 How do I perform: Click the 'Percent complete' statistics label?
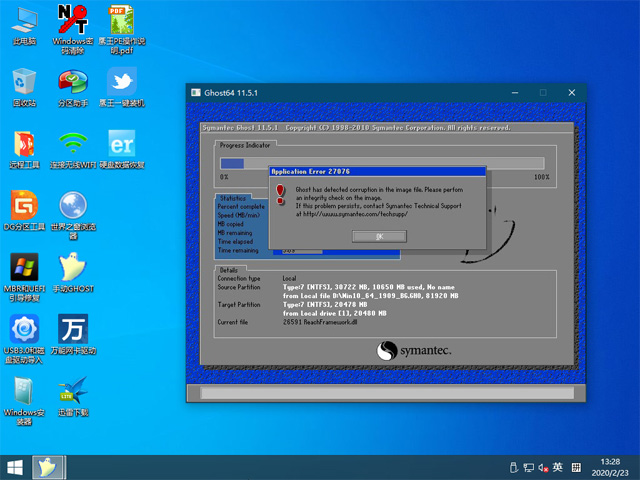(x=241, y=207)
